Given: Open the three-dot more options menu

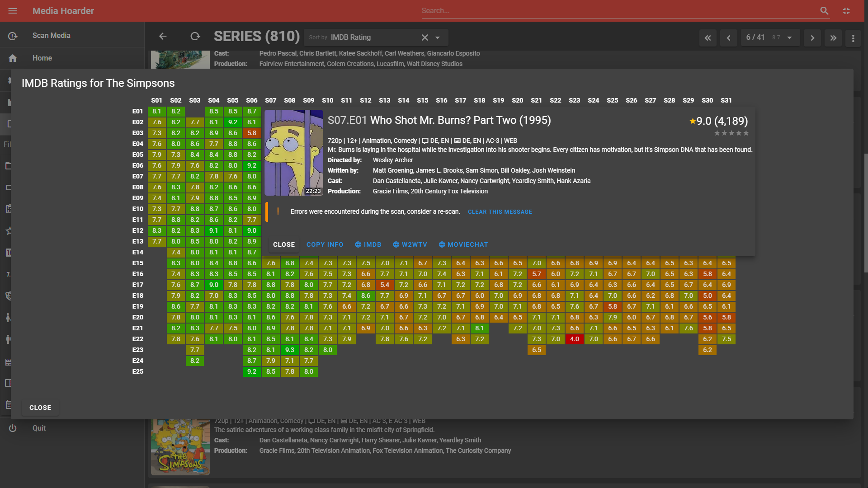Looking at the screenshot, I should [x=853, y=38].
